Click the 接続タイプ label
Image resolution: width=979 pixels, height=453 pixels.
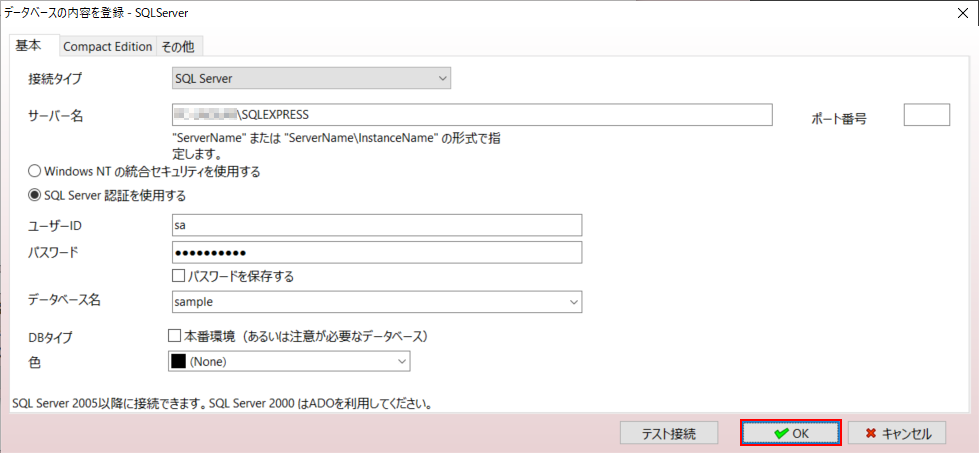click(55, 79)
